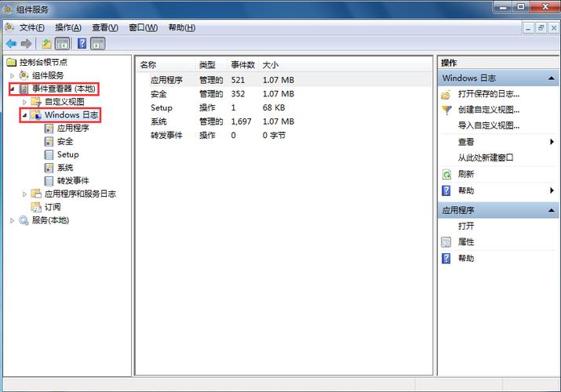Click the 1,697 event count cell
The width and height of the screenshot is (561, 392).
click(x=241, y=122)
